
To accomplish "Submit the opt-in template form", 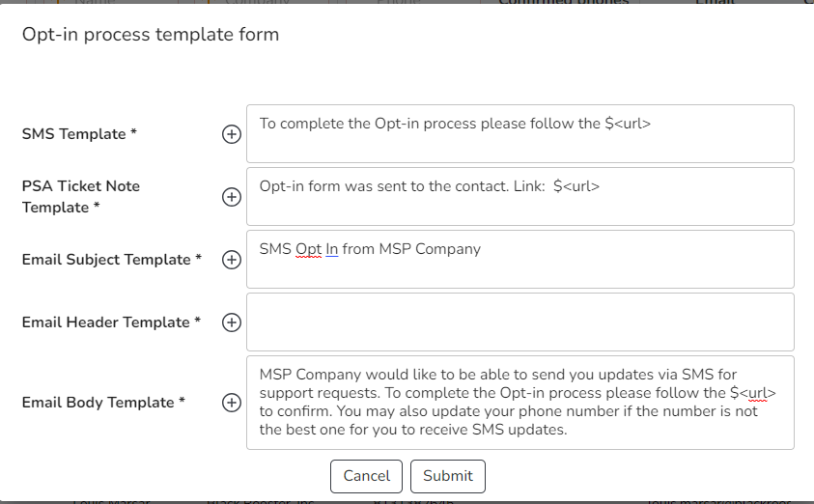I will click(x=448, y=476).
